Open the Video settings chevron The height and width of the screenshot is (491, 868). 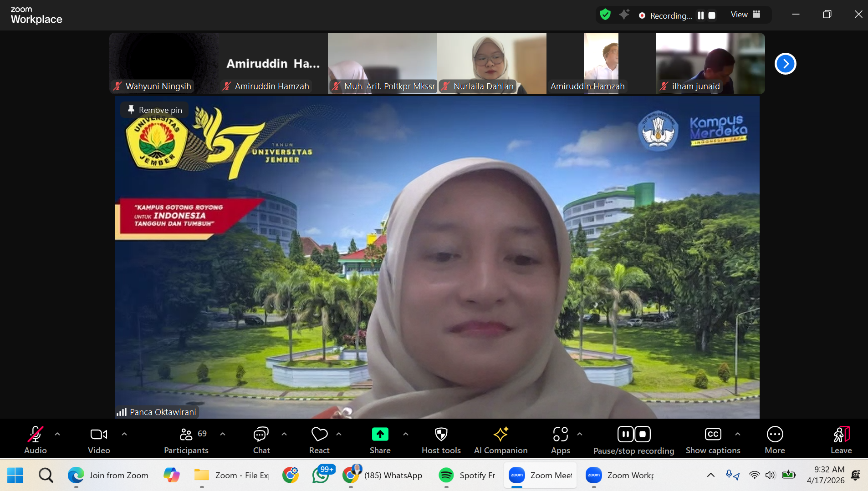coord(125,434)
